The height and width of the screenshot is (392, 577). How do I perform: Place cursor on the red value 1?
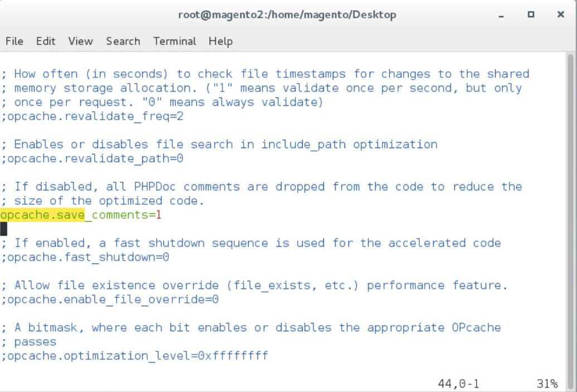coord(158,215)
